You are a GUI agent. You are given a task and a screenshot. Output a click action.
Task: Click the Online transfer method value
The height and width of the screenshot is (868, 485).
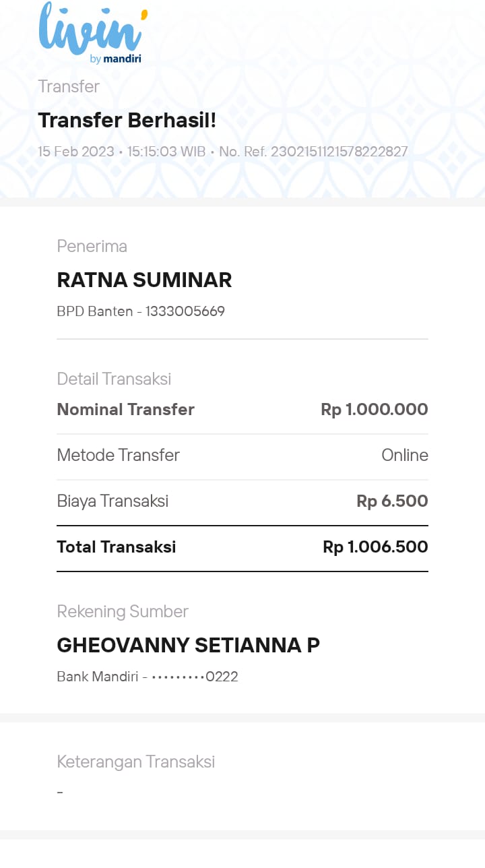click(405, 456)
